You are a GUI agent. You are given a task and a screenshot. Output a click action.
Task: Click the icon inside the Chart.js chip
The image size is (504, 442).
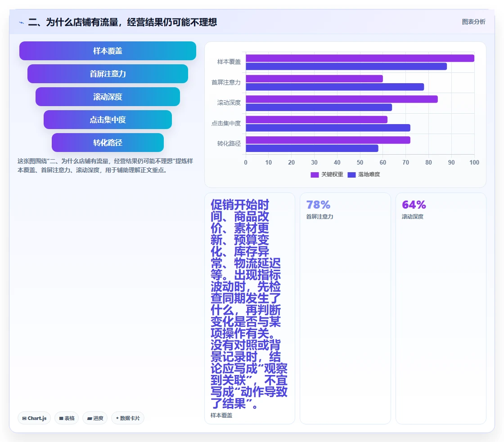coord(24,418)
